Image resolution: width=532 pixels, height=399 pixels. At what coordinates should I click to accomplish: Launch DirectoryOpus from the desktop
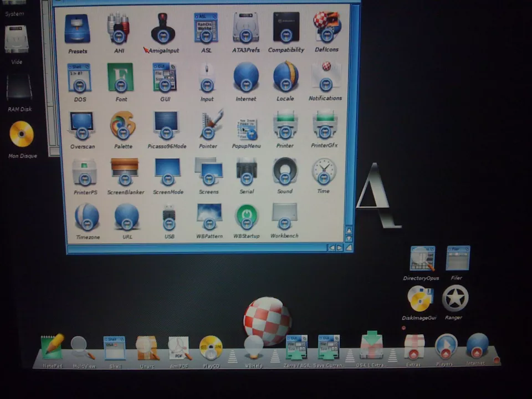422,260
